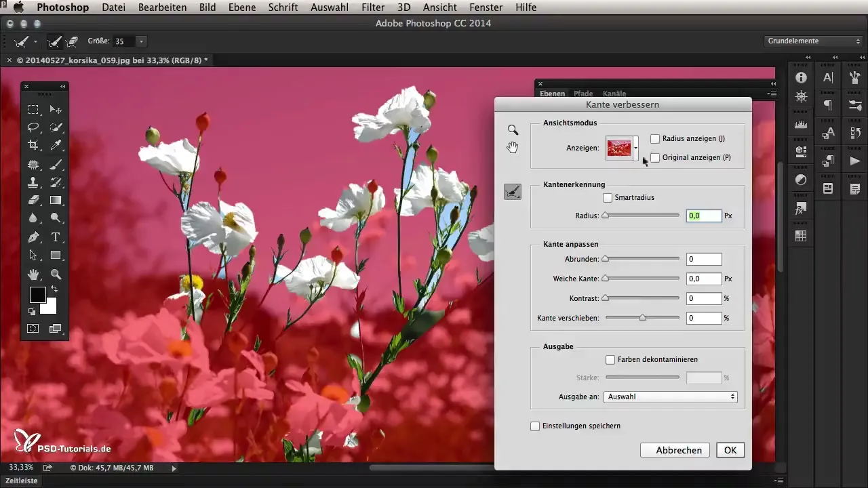Reset default foreground and background colors
Image resolution: width=868 pixels, height=488 pixels.
[x=32, y=312]
